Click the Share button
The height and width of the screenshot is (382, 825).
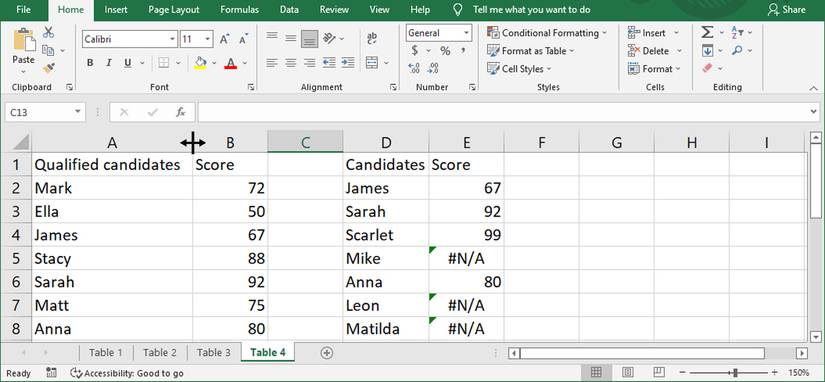pyautogui.click(x=787, y=9)
